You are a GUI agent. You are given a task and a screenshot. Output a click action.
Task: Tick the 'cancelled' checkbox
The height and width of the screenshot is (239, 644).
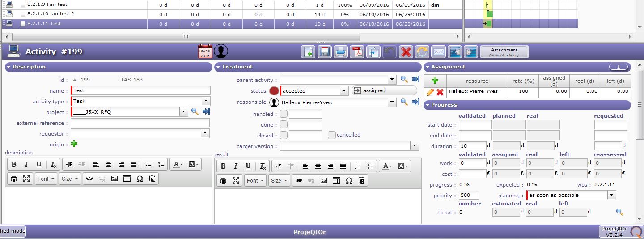coord(331,135)
